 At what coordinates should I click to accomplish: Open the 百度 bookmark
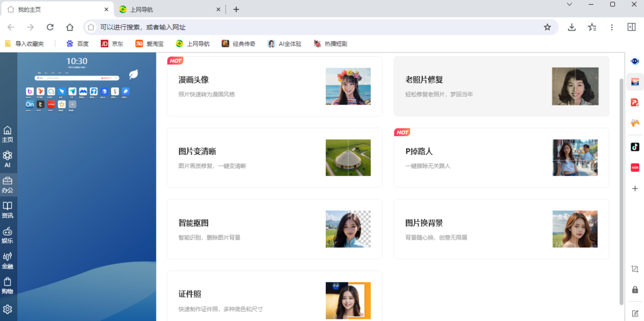(77, 44)
